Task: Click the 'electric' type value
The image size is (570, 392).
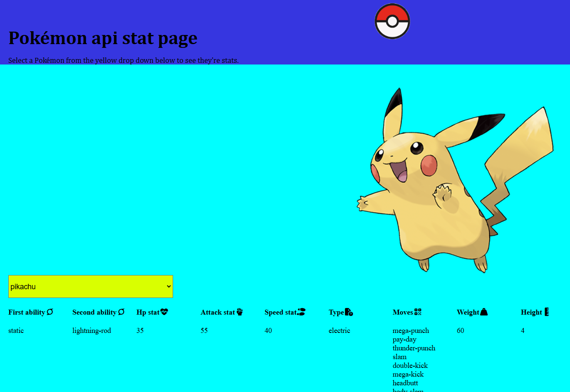Action: pos(340,330)
